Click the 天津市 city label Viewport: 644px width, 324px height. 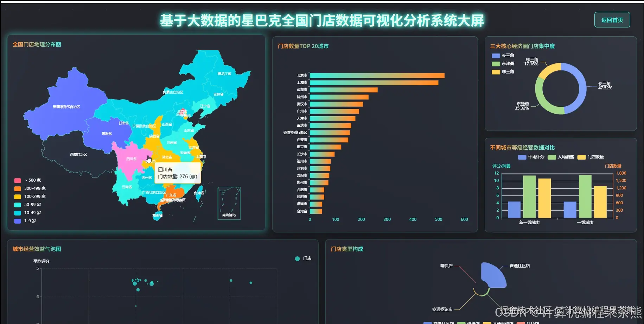coord(302,118)
